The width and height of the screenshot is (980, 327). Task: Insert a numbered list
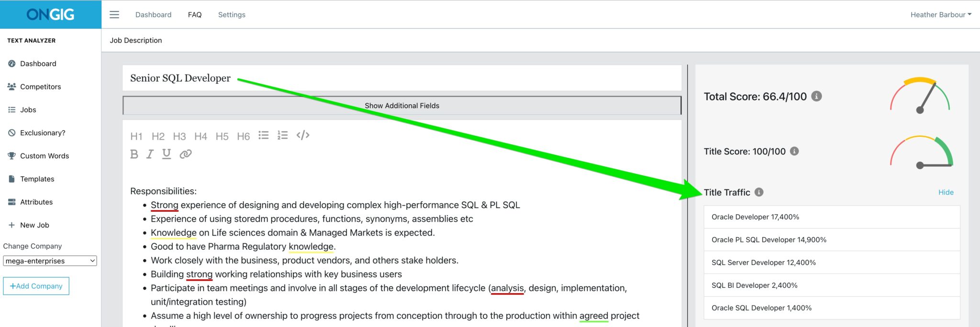(x=282, y=136)
